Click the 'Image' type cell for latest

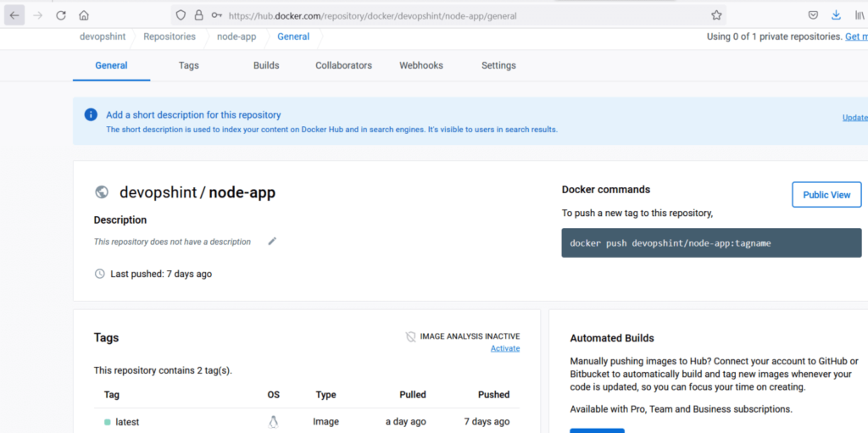[x=326, y=422]
